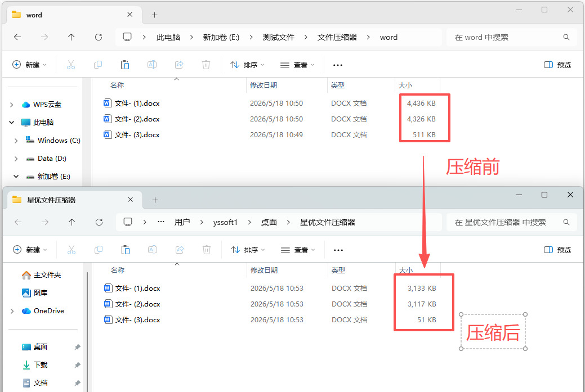Screen dimensions: 585x392
Task: Click 文件压缩器 breadcrumb in word window
Action: [337, 37]
